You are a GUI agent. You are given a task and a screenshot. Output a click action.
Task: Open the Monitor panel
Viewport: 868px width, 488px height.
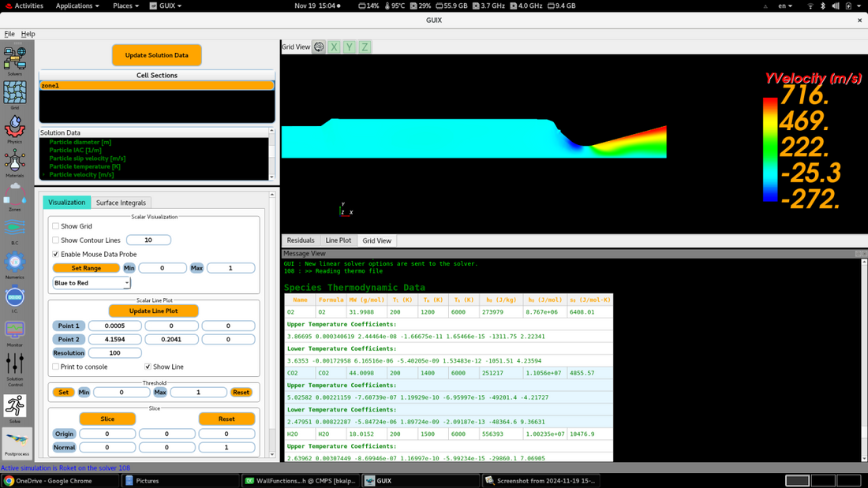click(x=14, y=329)
